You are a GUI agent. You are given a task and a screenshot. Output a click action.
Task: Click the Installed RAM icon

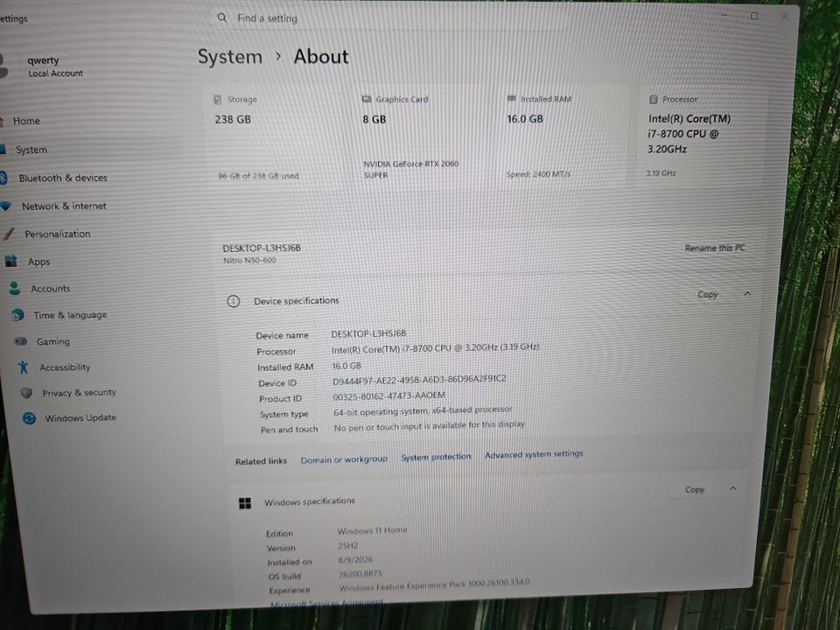(512, 99)
